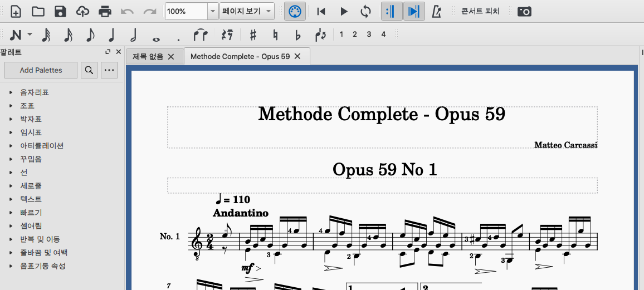This screenshot has height=290, width=644.
Task: Apply sharp accidental
Action: pyautogui.click(x=253, y=35)
